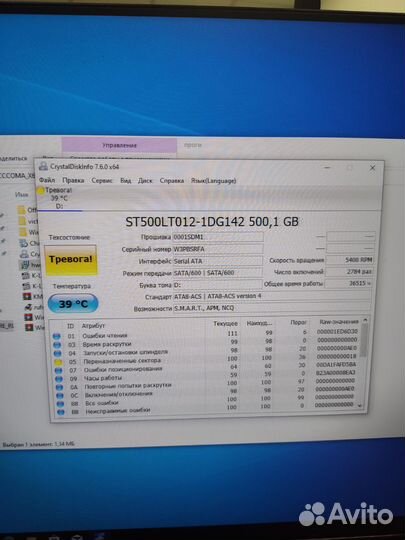405x540 pixels.
Task: Select the Часы работы attribute row
Action: pos(207,376)
